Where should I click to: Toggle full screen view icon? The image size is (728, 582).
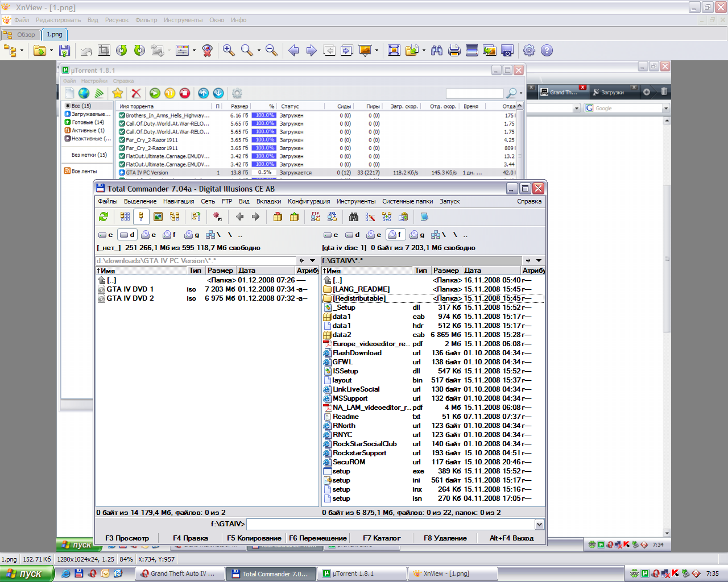[394, 51]
